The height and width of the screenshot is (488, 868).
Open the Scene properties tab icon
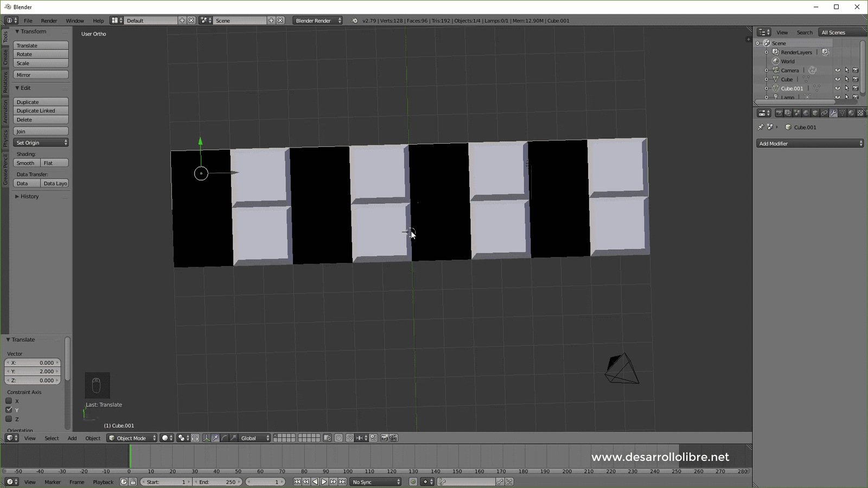tap(797, 113)
